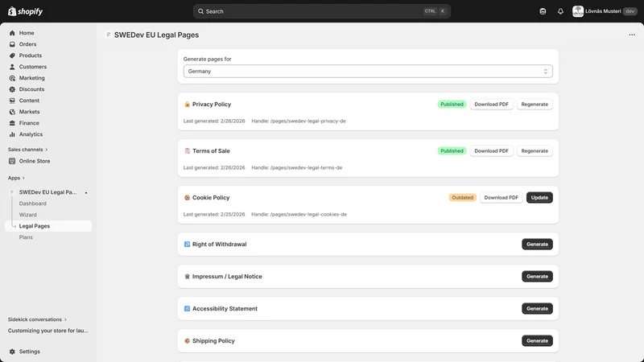
Task: Generate the Right of Withdrawal page
Action: [x=537, y=245]
